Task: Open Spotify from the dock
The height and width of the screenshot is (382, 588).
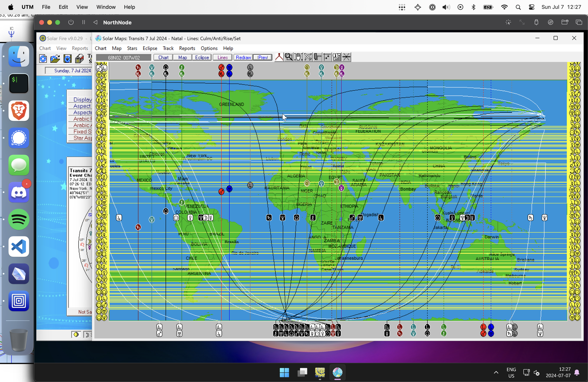Action: tap(19, 219)
